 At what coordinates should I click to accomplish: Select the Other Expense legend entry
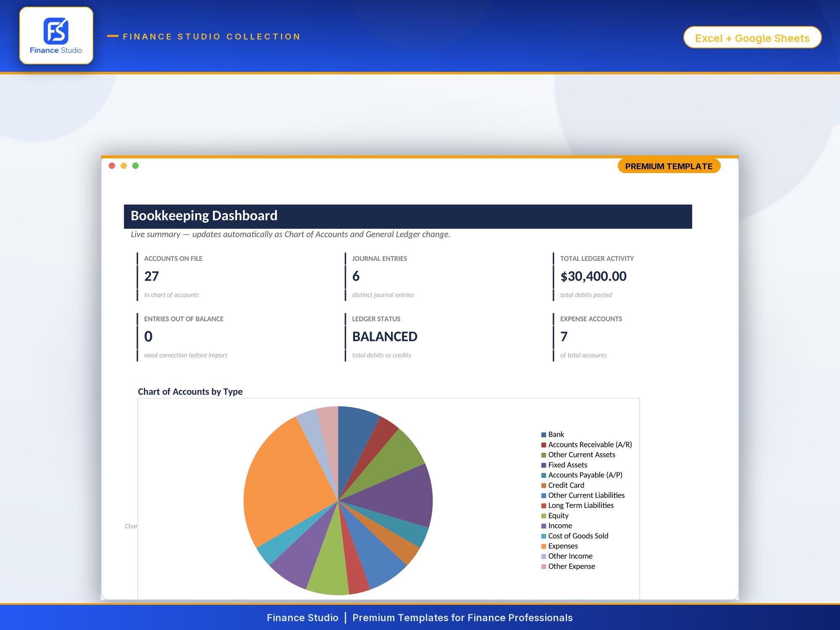coord(568,566)
